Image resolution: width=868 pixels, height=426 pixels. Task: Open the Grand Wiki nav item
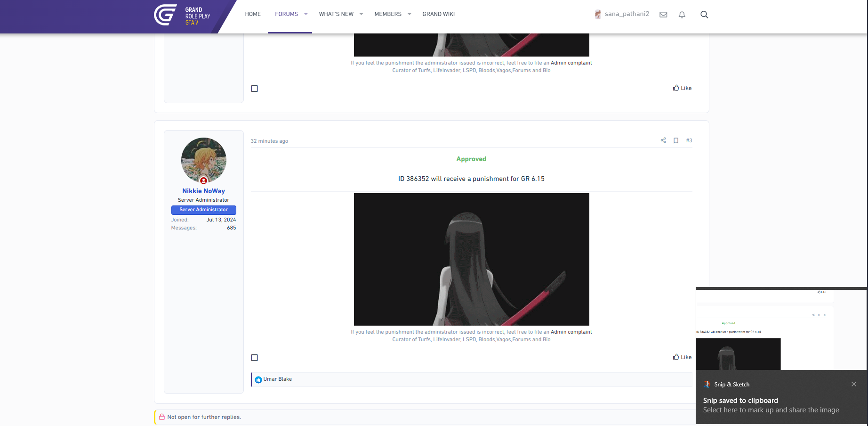coord(439,14)
